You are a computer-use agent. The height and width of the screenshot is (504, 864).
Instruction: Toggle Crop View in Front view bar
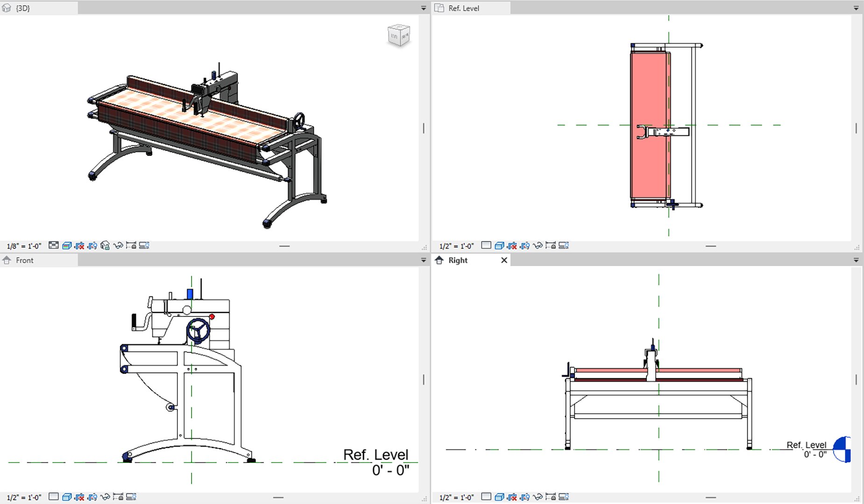pos(79,497)
